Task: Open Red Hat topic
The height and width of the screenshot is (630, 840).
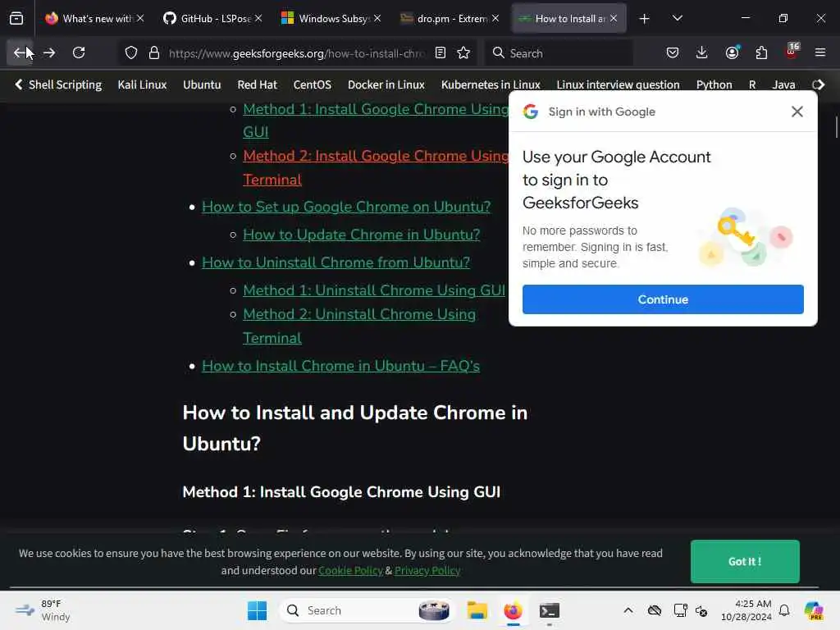Action: 257,84
